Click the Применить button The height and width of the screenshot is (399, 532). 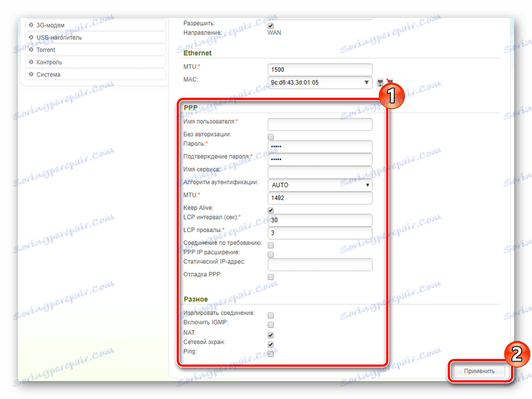click(x=479, y=371)
